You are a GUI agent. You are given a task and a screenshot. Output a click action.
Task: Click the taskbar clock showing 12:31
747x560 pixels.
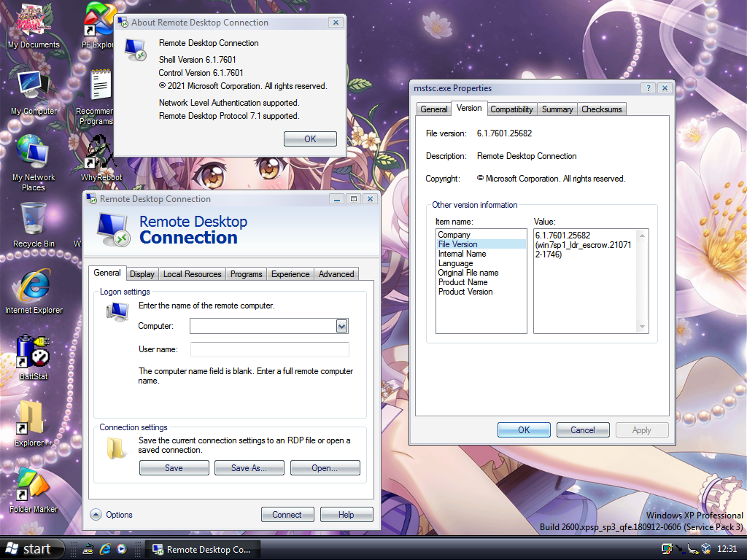(x=727, y=549)
